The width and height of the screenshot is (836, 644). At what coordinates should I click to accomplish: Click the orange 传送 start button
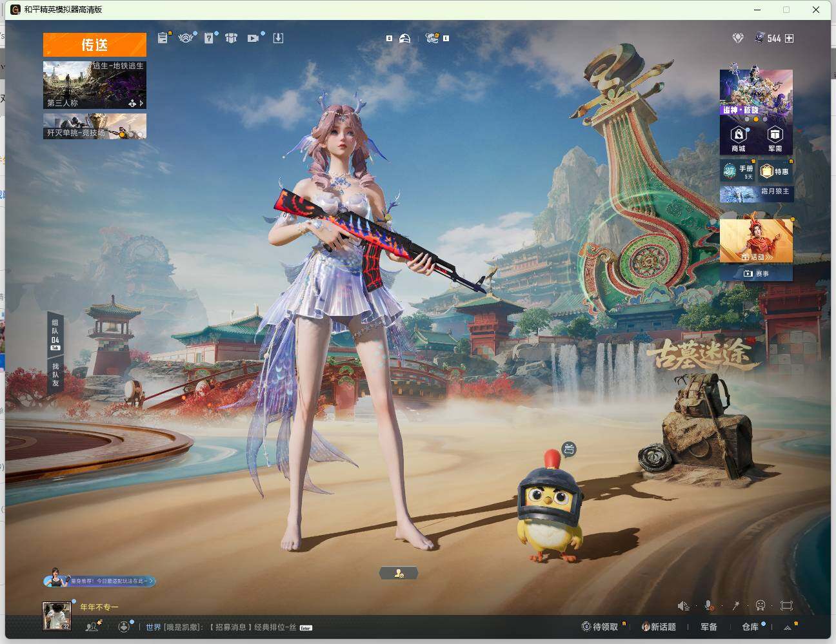point(95,45)
